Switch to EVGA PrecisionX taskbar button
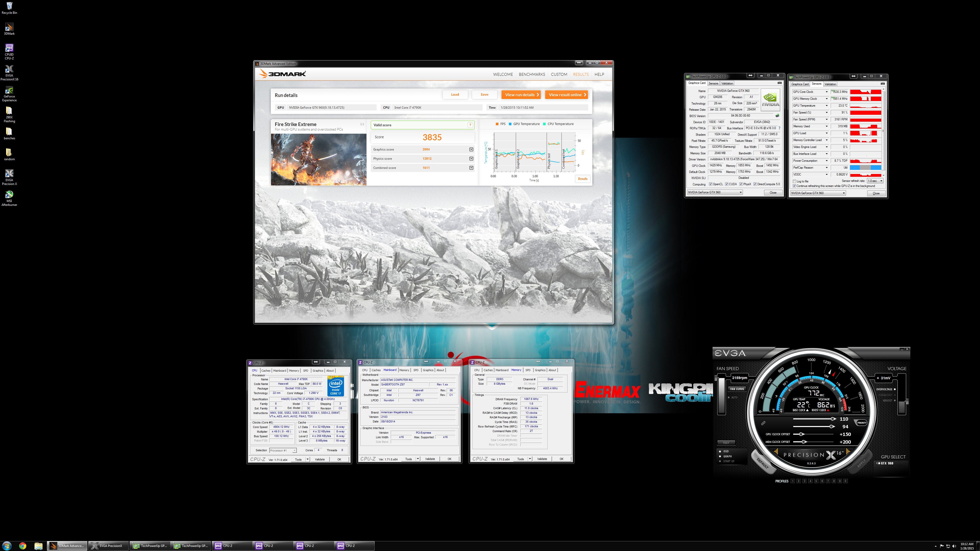Viewport: 980px width, 551px height. pyautogui.click(x=108, y=546)
